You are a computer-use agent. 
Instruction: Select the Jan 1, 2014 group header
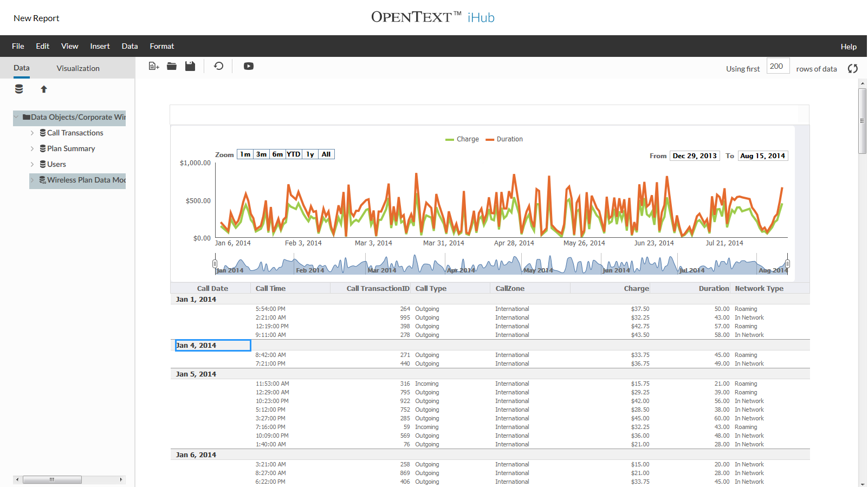point(196,299)
